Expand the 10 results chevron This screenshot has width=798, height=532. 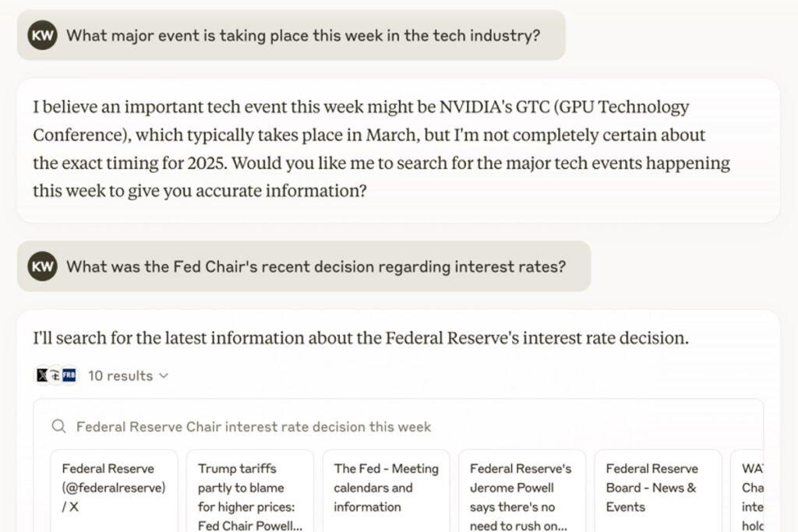(x=164, y=376)
